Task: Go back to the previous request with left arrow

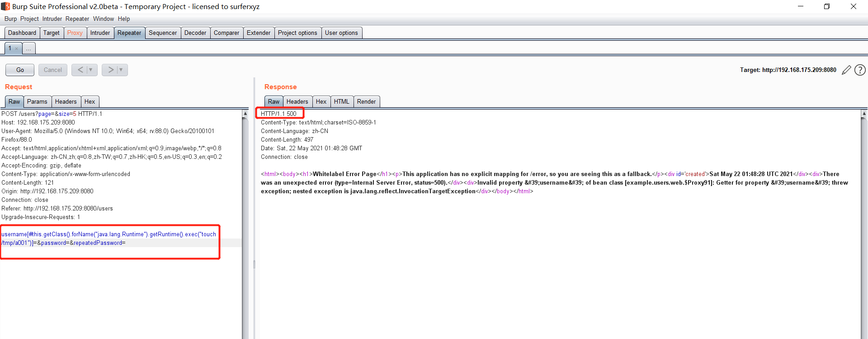Action: point(80,70)
